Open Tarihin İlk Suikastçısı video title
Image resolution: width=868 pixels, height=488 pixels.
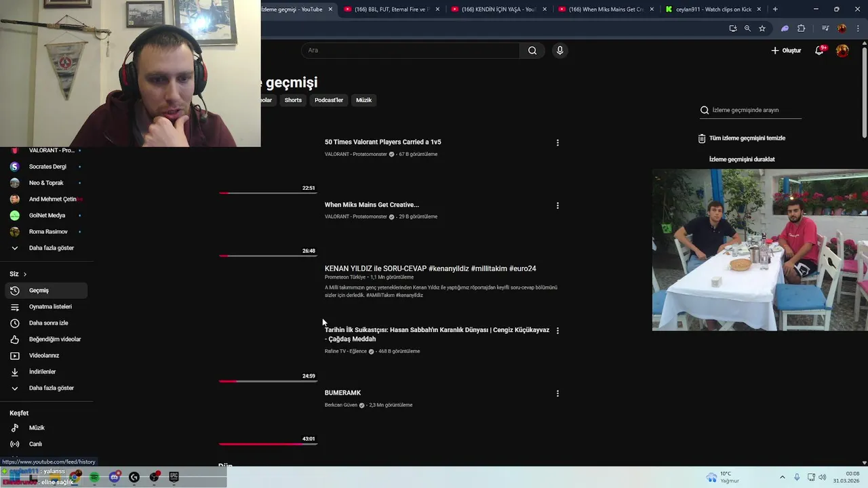coord(437,334)
